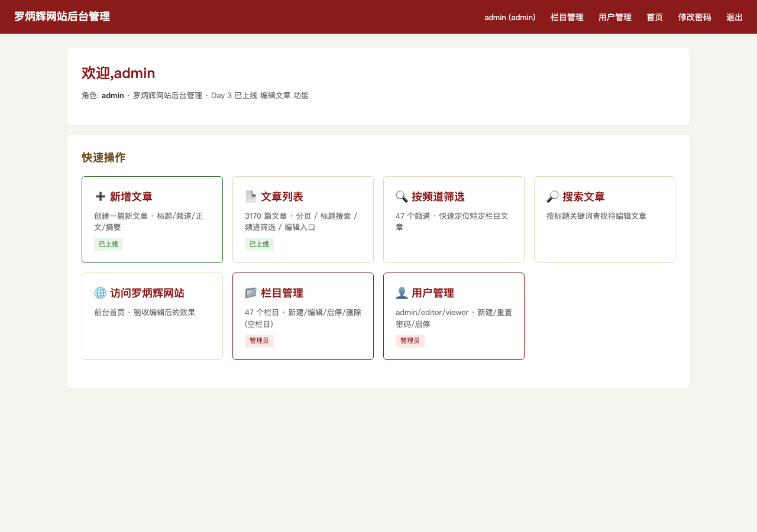
Task: Click the magnifier icon on 搜索文章 card
Action: click(552, 197)
